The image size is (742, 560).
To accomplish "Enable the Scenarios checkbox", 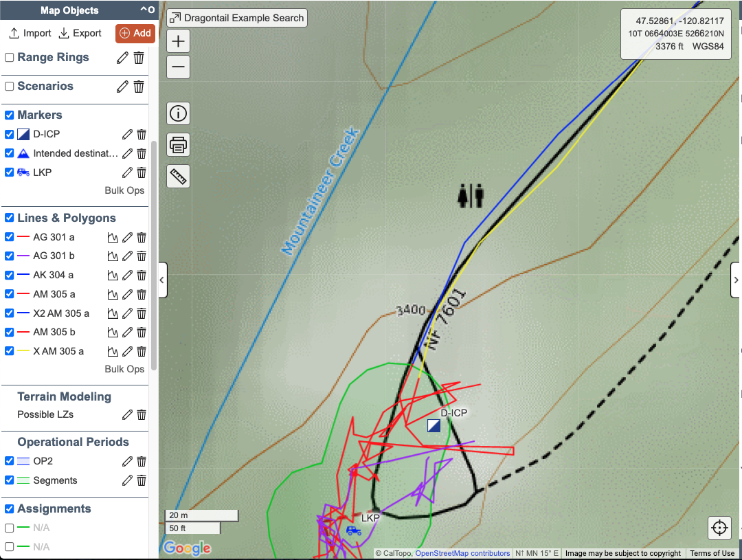I will (x=9, y=87).
